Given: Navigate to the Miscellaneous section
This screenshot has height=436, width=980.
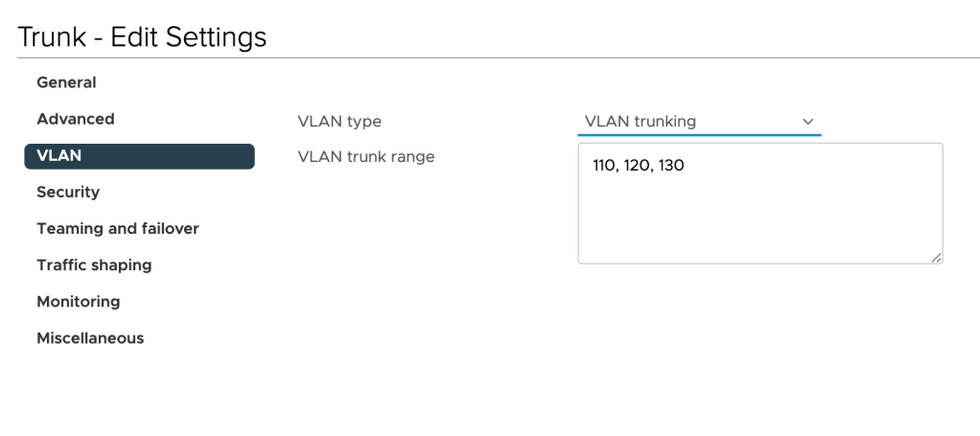Looking at the screenshot, I should (89, 337).
